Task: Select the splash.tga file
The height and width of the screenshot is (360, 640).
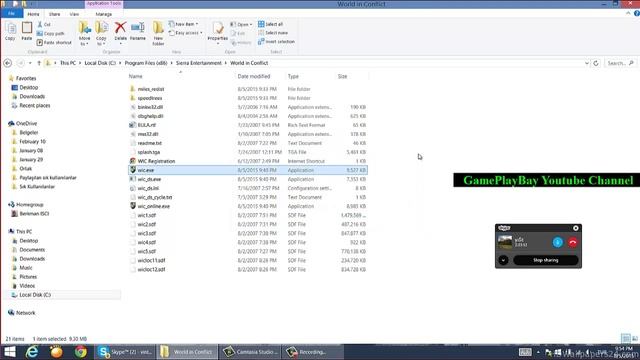Action: (x=149, y=152)
